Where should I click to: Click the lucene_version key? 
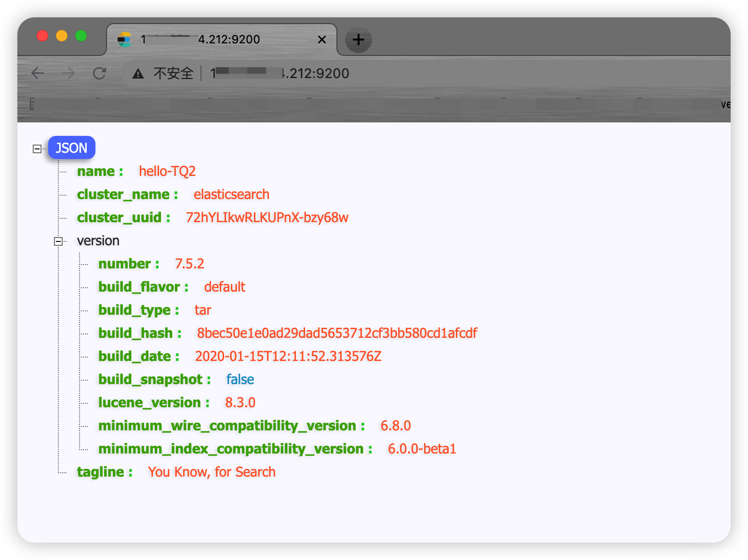coord(154,402)
